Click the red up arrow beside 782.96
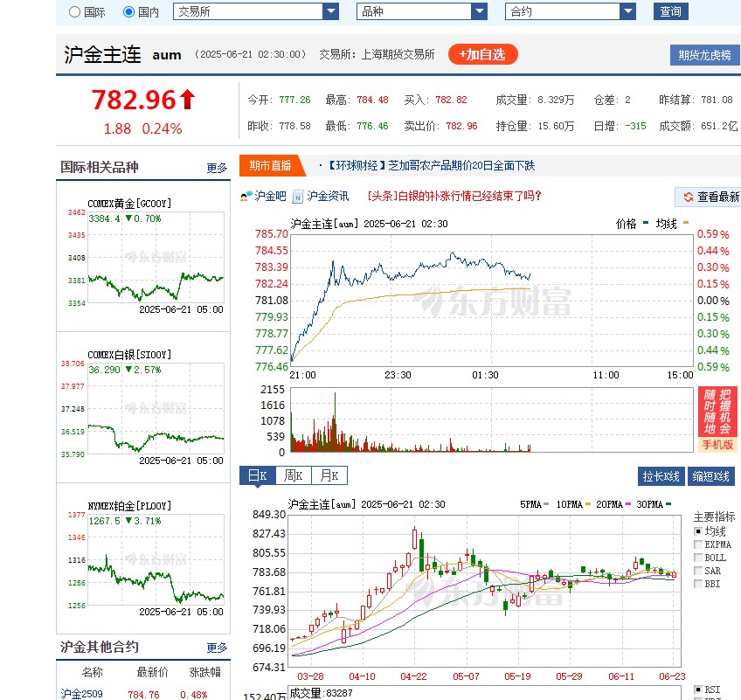Screen dimensions: 741x700 [188, 100]
